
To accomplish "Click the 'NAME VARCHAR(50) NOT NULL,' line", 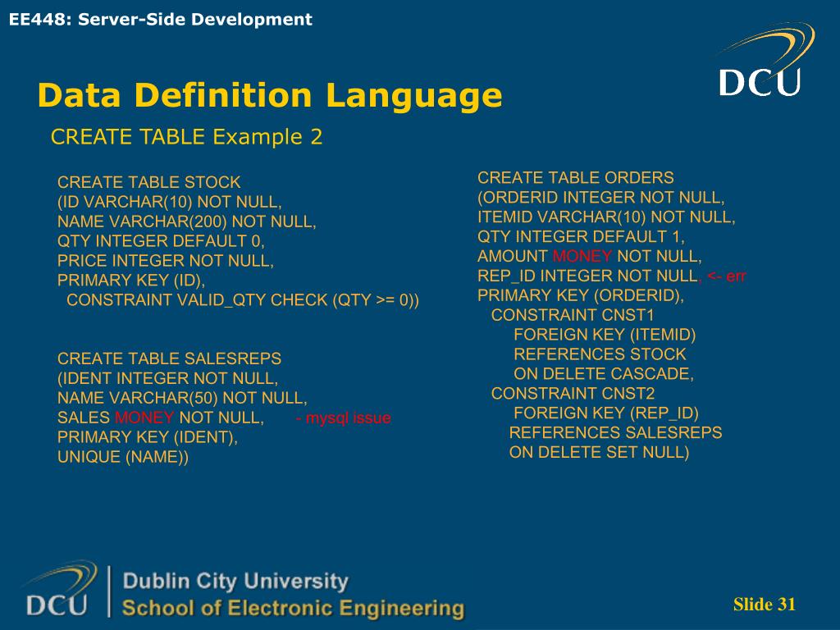I will 182,398.
